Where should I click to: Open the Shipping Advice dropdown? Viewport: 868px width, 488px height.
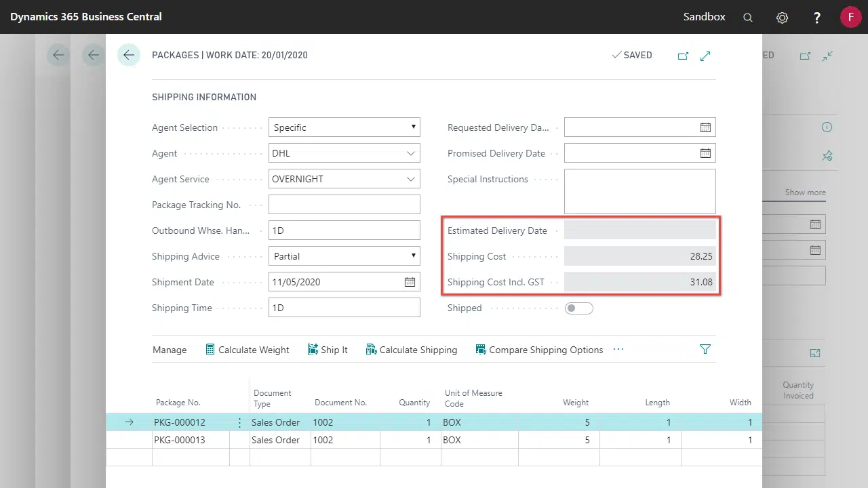(344, 256)
